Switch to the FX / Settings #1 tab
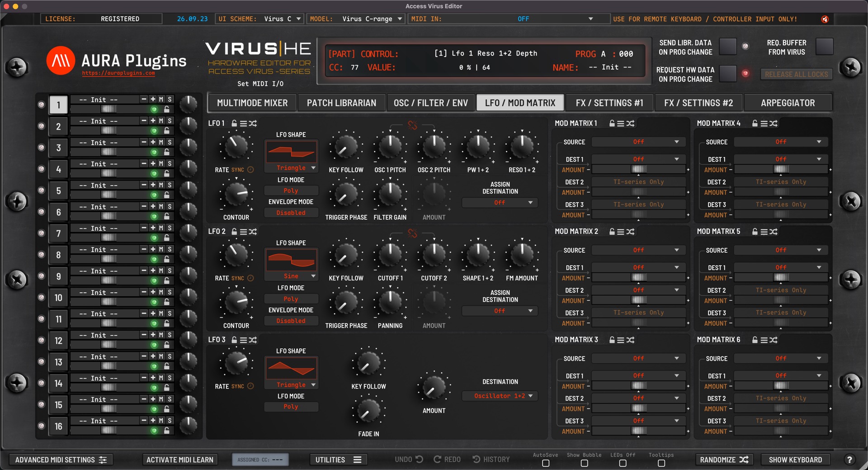868x470 pixels. (x=609, y=103)
